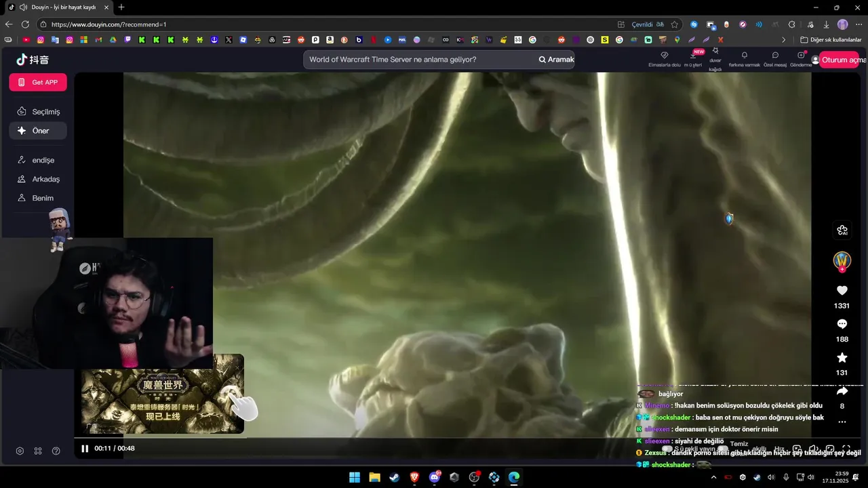
Task: Open the akıllı quality selector
Action: 759,449
